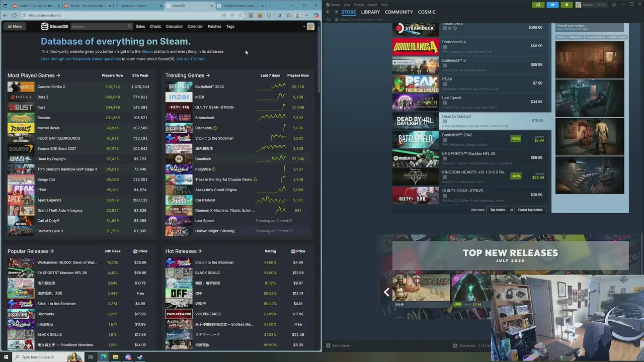
Task: Switch to Steam COSMIC profile tab
Action: pyautogui.click(x=427, y=12)
